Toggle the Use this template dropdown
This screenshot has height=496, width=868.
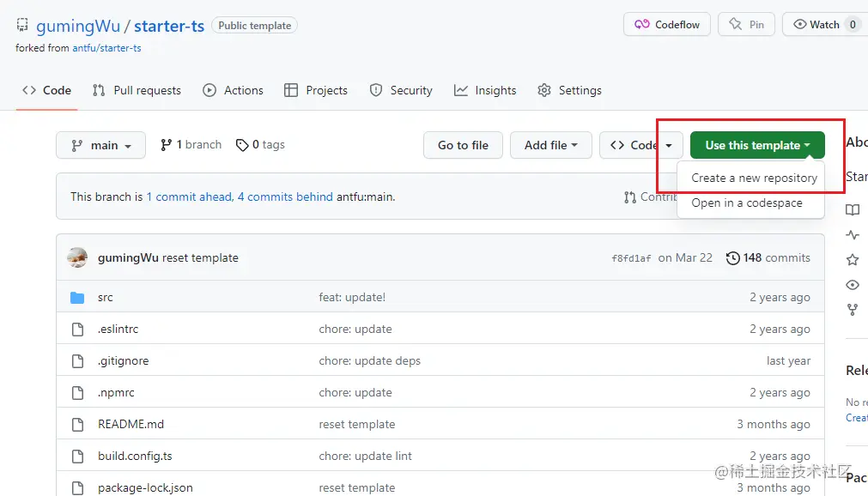757,145
